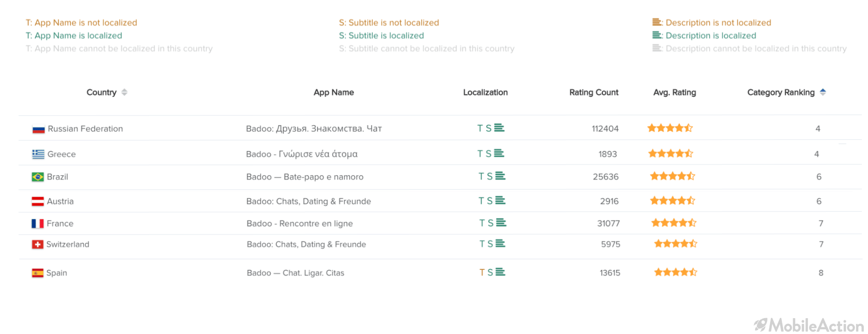868x334 pixels.
Task: Click description localization icon in Russia row
Action: coord(499,128)
